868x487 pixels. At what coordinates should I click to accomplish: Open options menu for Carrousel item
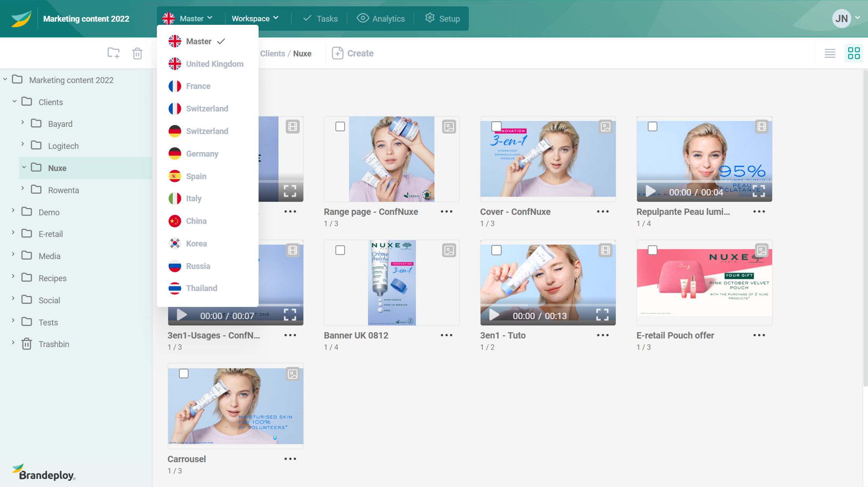click(x=290, y=459)
